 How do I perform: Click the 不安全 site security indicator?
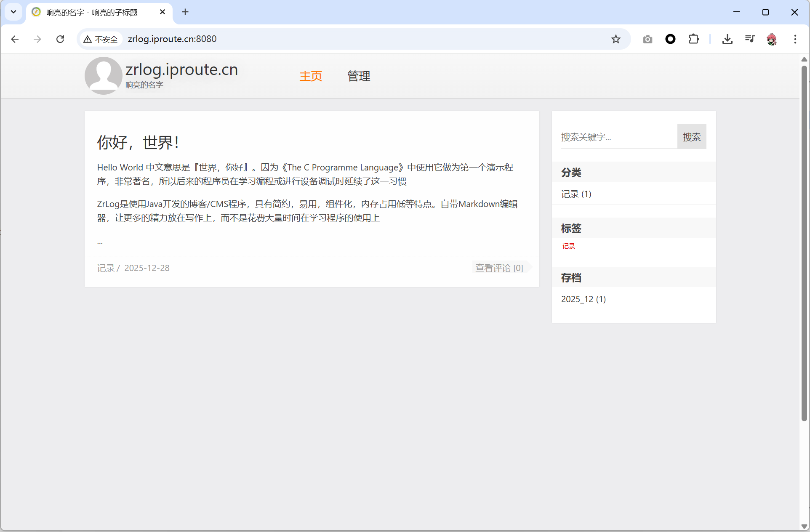click(x=101, y=39)
